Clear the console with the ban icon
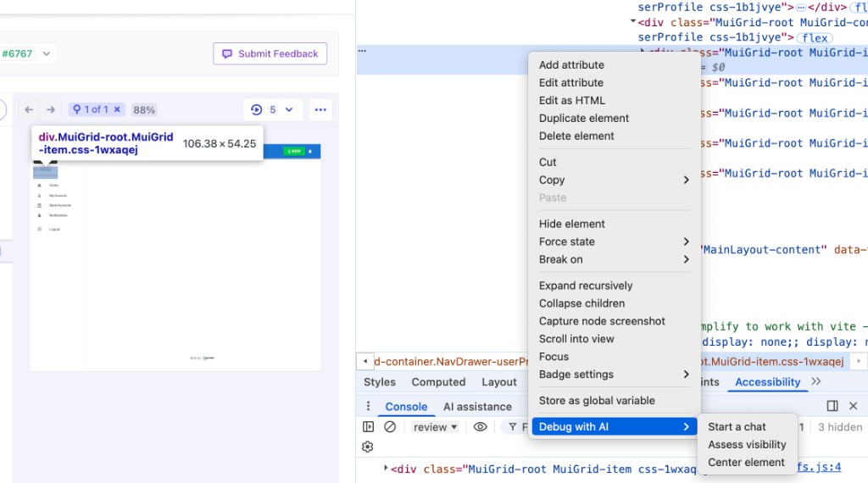 [390, 426]
